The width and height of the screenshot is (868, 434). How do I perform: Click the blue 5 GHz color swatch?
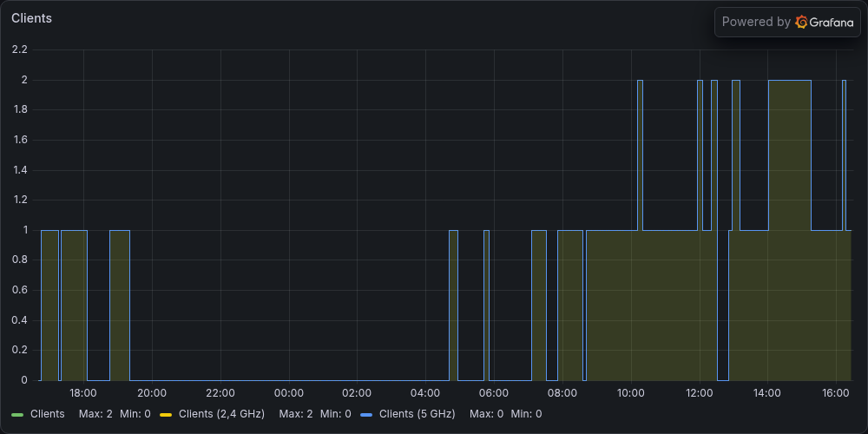(x=366, y=414)
